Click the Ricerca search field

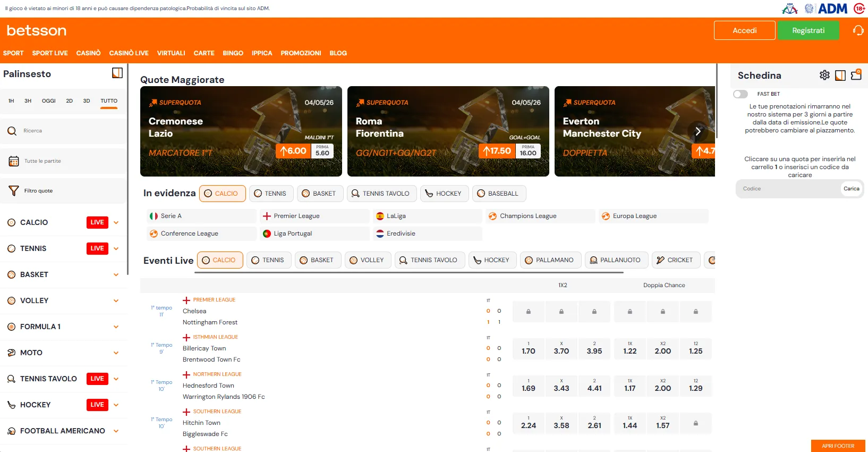click(63, 131)
